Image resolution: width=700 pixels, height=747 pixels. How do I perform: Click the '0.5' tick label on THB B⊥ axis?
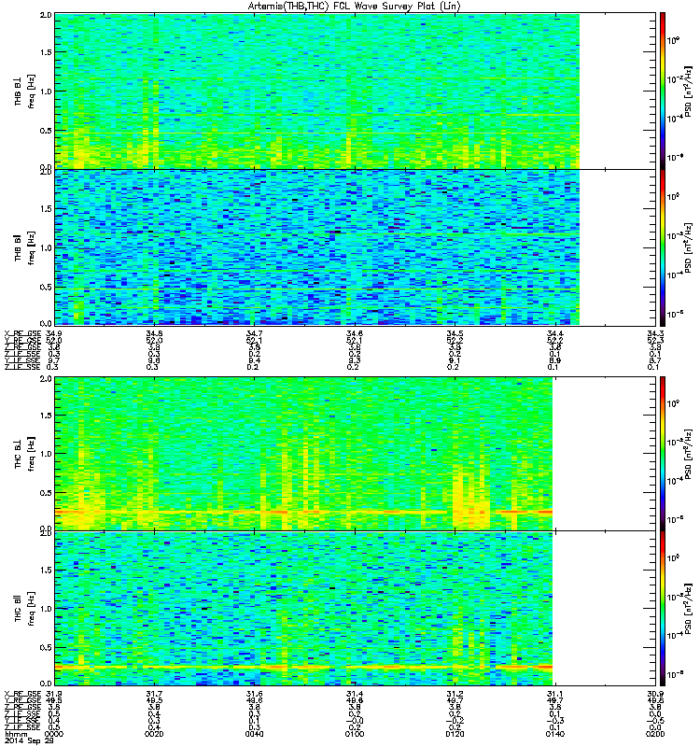click(x=46, y=131)
